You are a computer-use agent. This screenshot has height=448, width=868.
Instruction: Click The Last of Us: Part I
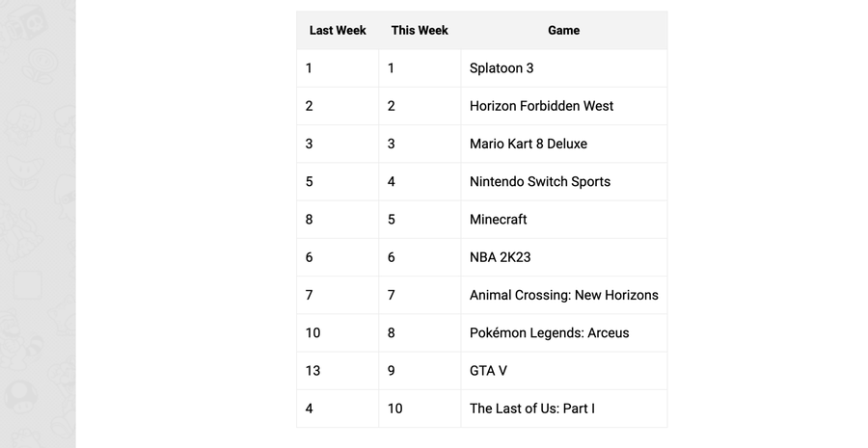(x=531, y=408)
